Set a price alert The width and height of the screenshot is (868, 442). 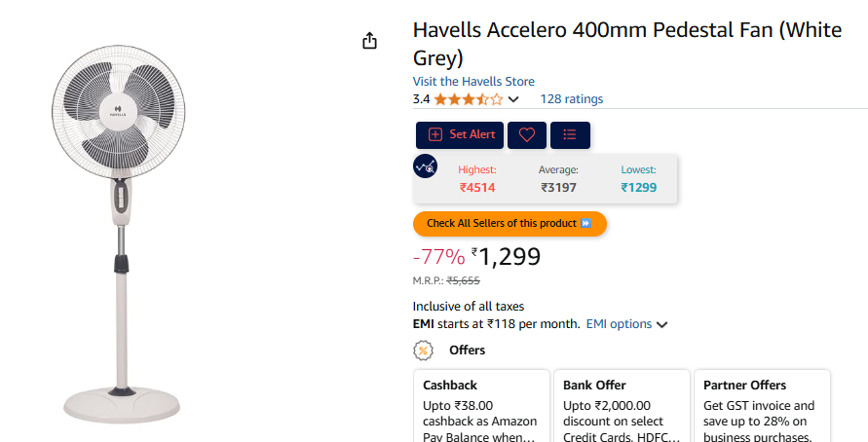(460, 135)
